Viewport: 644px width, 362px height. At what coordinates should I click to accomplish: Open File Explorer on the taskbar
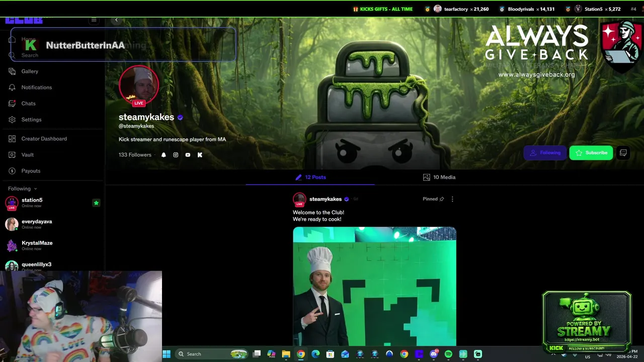[286, 354]
